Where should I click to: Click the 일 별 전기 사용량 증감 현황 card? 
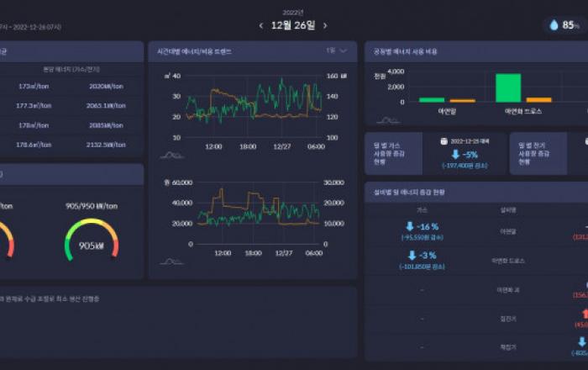[538, 154]
